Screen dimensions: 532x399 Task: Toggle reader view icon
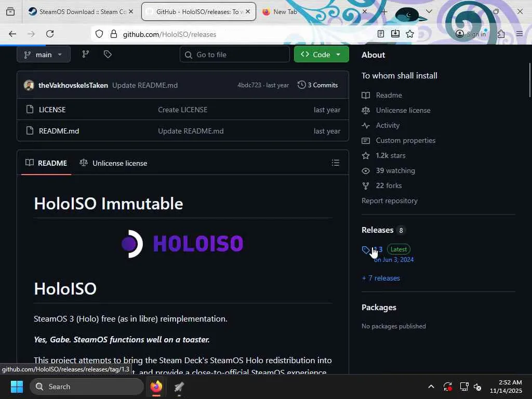point(381,34)
